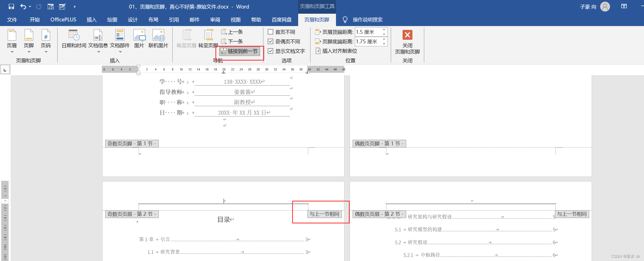Enable the 首页不同 checkbox
This screenshot has width=644, height=261.
point(270,32)
